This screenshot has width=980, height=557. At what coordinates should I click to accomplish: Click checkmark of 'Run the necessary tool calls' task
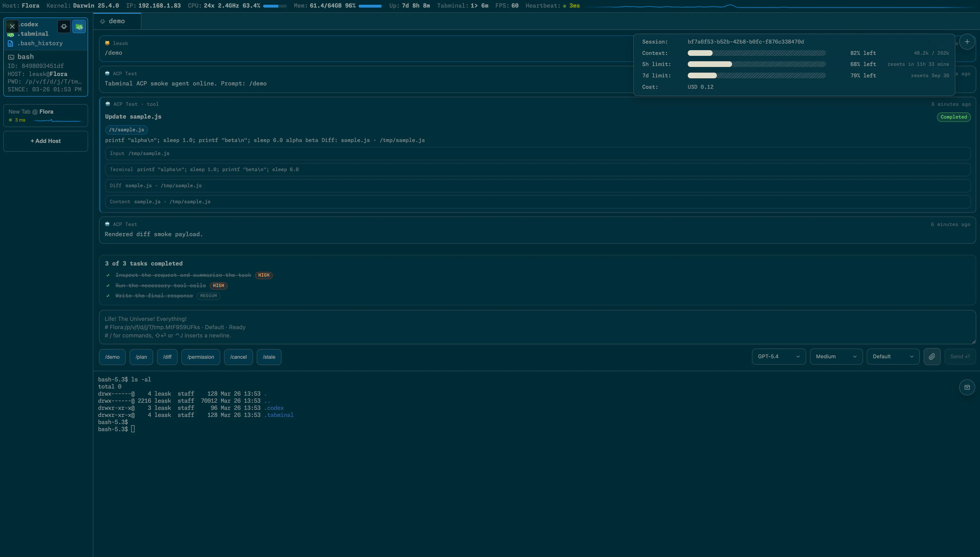click(108, 285)
